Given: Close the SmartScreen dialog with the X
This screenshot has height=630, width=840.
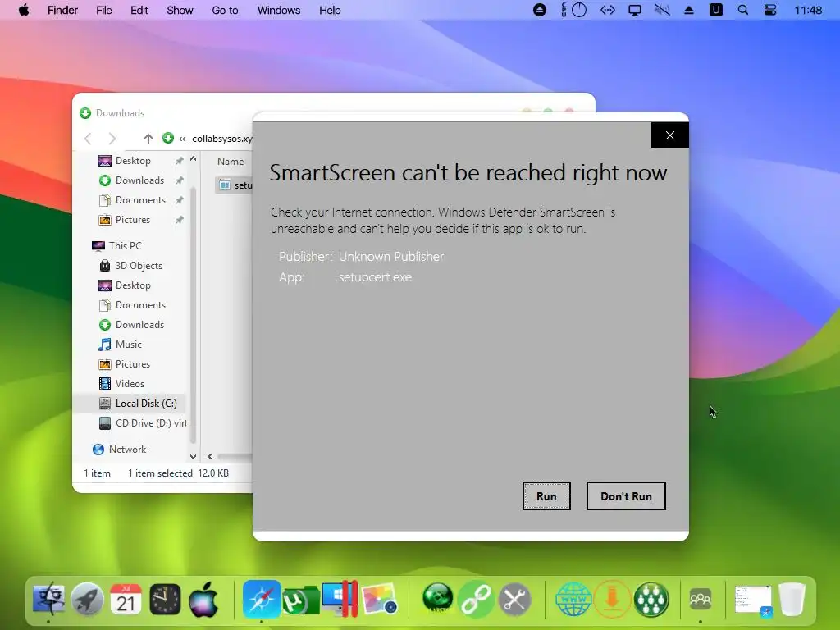Looking at the screenshot, I should click(669, 135).
